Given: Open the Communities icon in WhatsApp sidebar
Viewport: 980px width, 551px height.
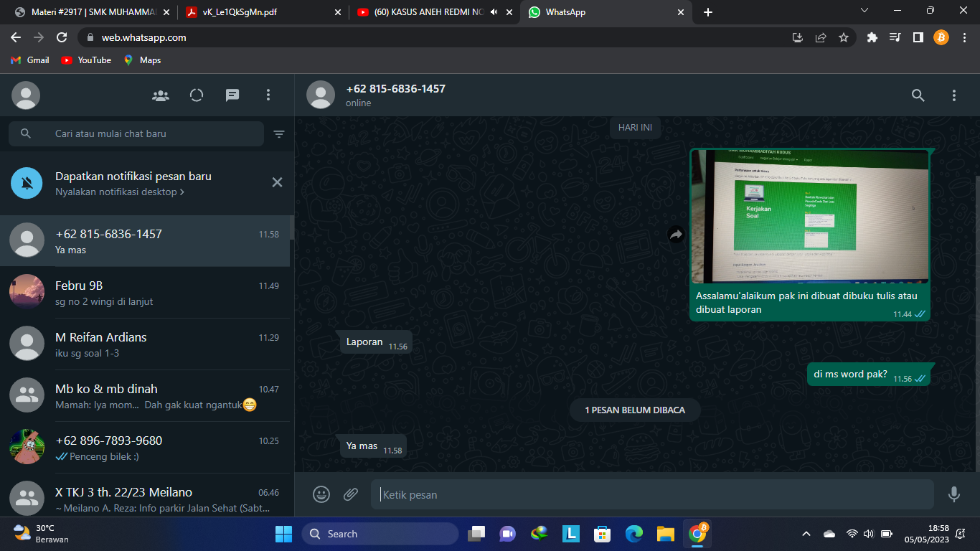Looking at the screenshot, I should 161,95.
